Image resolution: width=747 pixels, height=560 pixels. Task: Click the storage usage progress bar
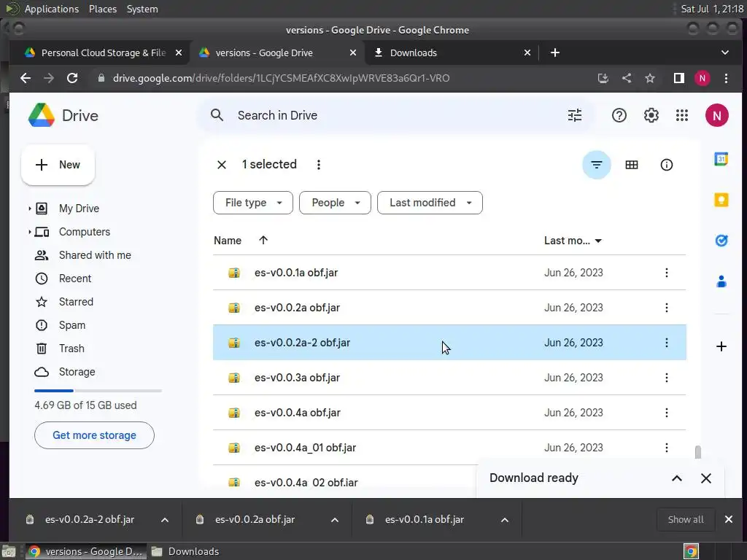click(x=98, y=391)
